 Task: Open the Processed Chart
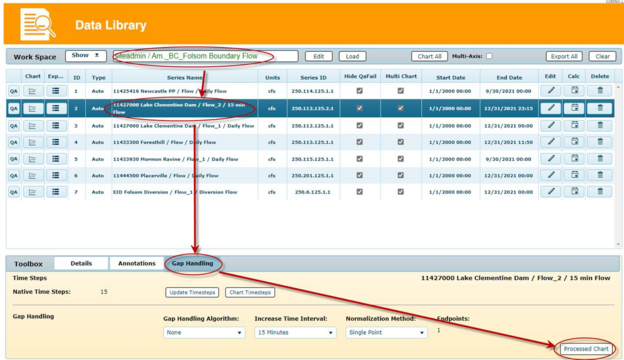coord(586,349)
